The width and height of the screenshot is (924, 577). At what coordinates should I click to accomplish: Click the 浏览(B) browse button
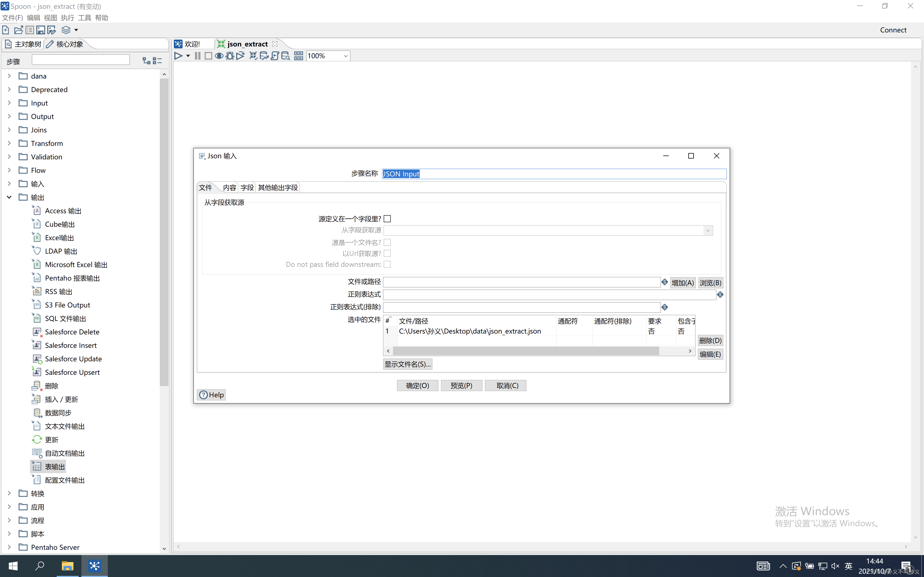[x=710, y=283]
